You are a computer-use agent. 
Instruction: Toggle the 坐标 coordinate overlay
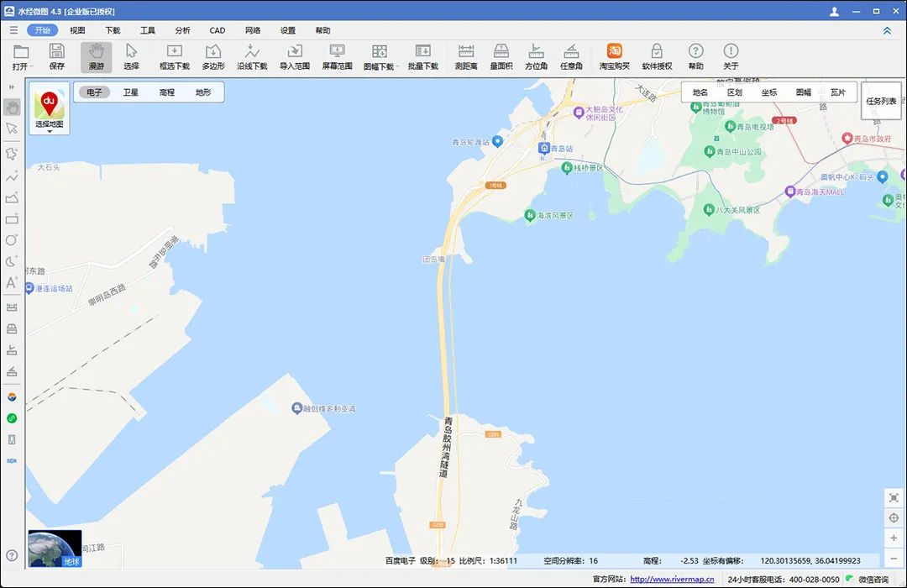tap(768, 92)
